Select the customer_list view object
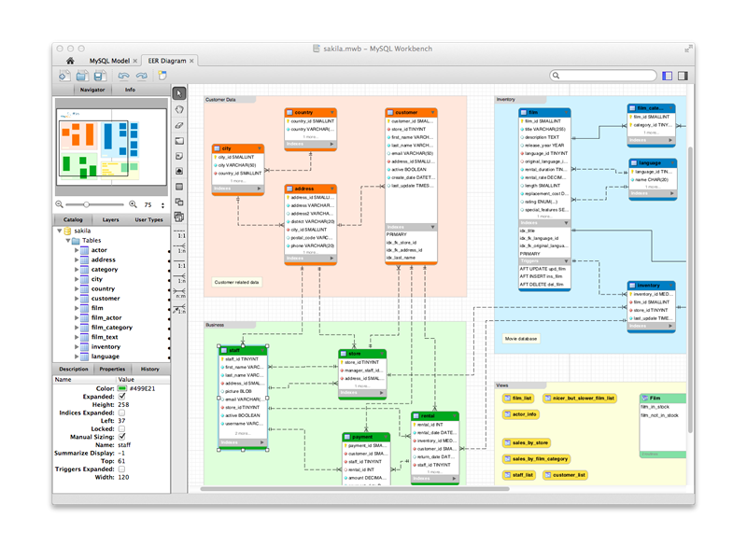 coord(565,475)
